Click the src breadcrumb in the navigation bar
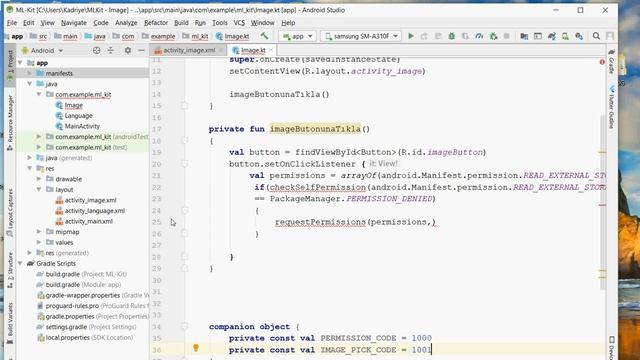 coord(39,36)
